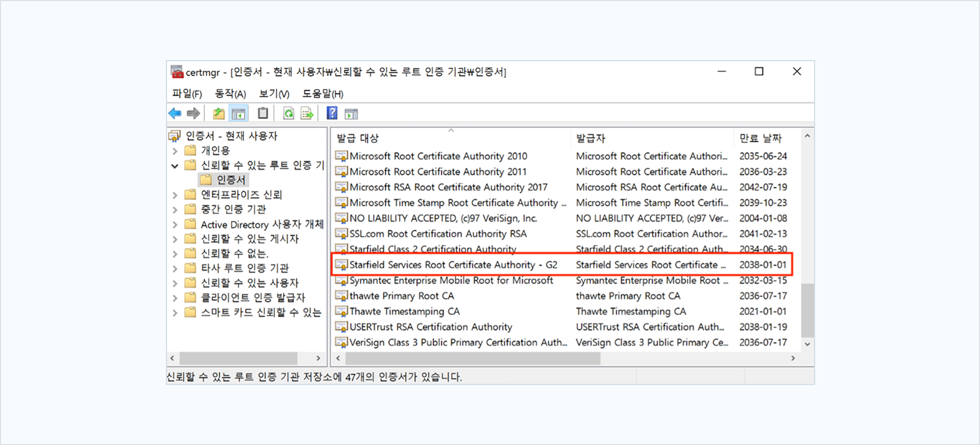Expand the 중간 인증 기관 node

(x=175, y=210)
